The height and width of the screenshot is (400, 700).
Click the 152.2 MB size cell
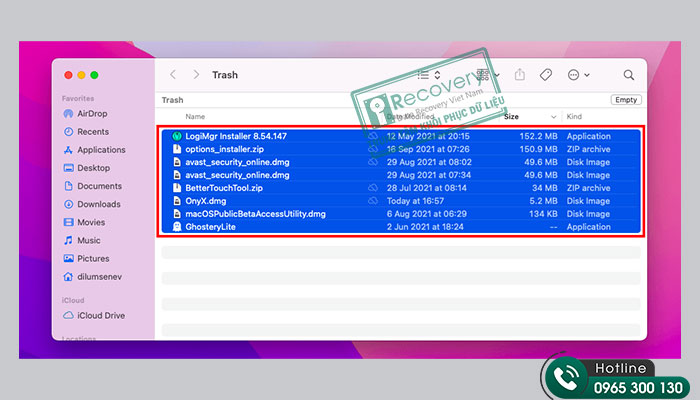538,136
